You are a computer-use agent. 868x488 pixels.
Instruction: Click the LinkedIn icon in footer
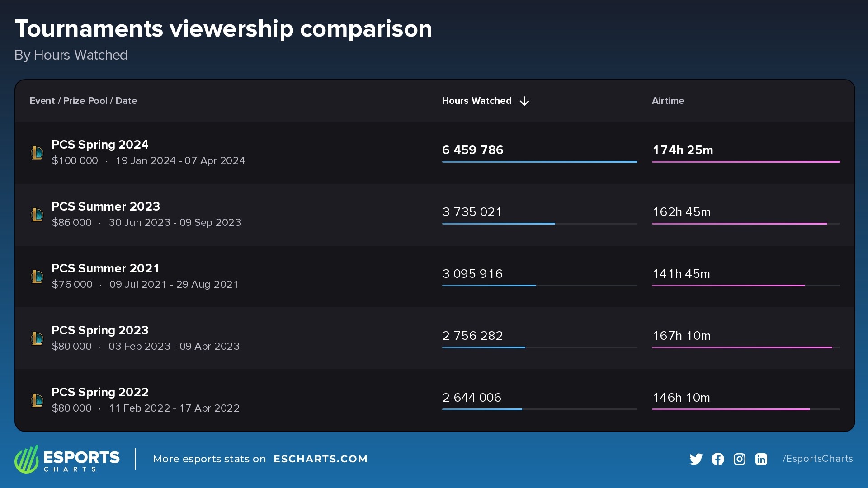761,459
